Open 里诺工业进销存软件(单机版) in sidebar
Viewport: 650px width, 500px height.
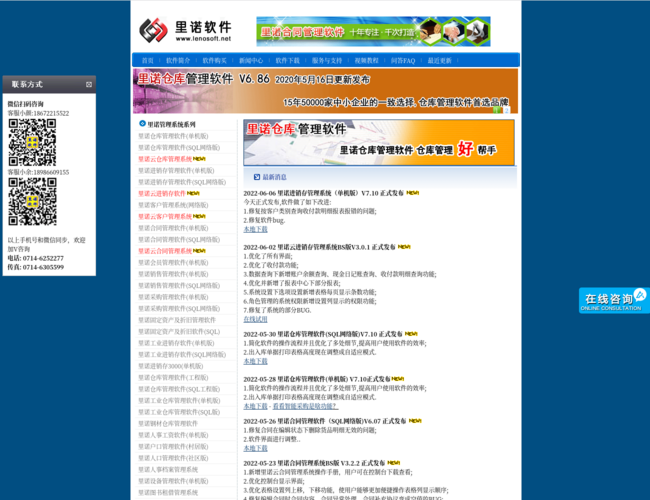click(x=176, y=343)
